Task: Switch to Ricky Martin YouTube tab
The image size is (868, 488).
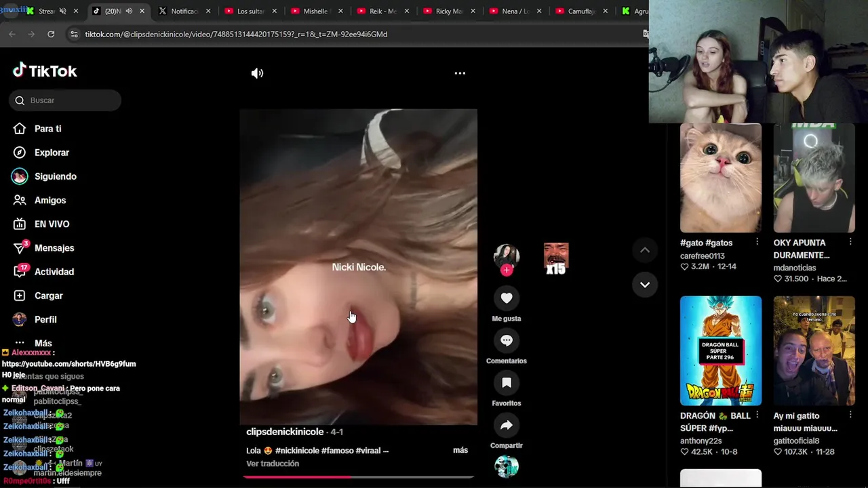Action: pos(449,11)
